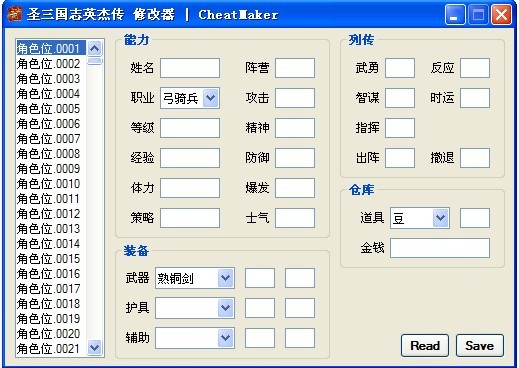Focus the 爆发 burst input field
This screenshot has width=519, height=368.
pyautogui.click(x=295, y=188)
